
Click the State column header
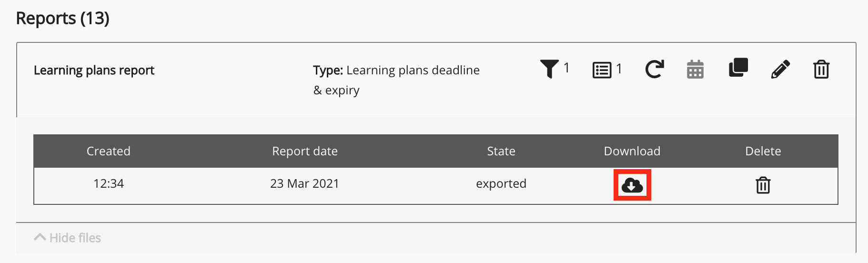(501, 151)
